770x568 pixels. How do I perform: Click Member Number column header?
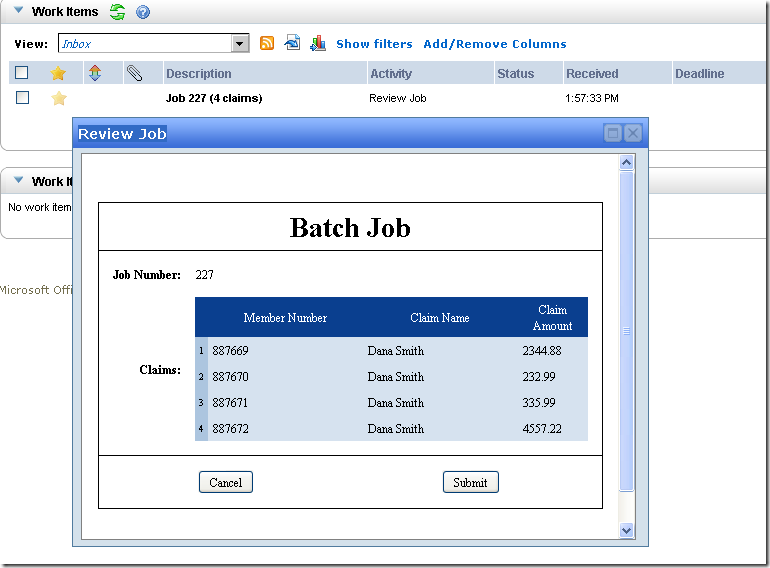click(285, 318)
